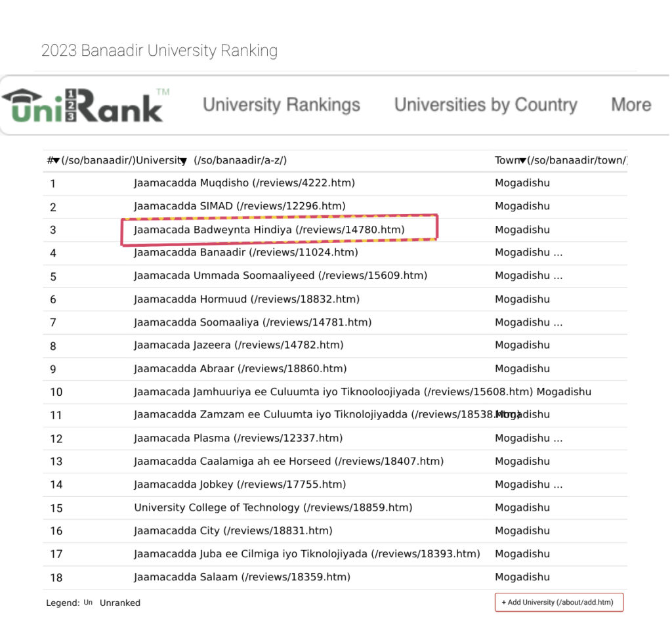Open Jaamacada Ummada Soomaaliyeed link
Image resolution: width=672 pixels, height=642 pixels.
click(x=281, y=276)
